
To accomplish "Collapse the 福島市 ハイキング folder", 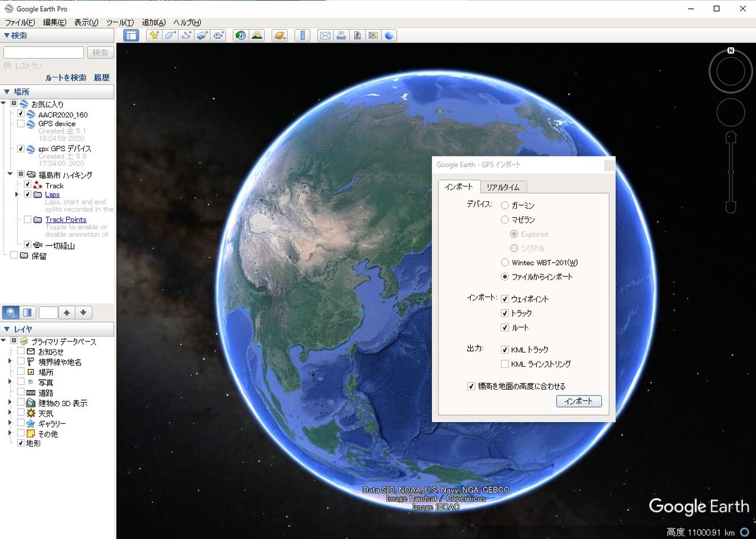I will (10, 174).
